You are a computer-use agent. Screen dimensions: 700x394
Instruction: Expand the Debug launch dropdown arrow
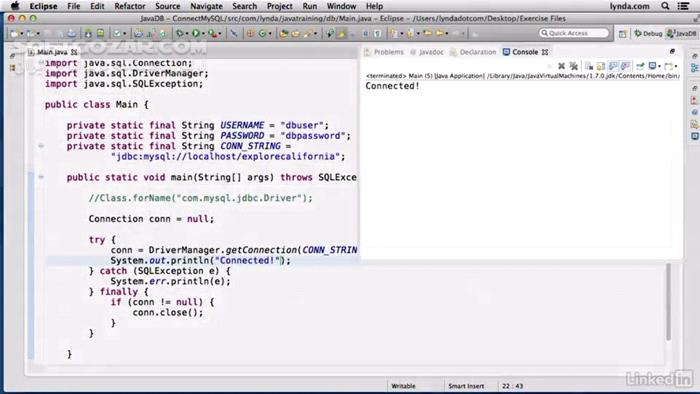(187, 33)
